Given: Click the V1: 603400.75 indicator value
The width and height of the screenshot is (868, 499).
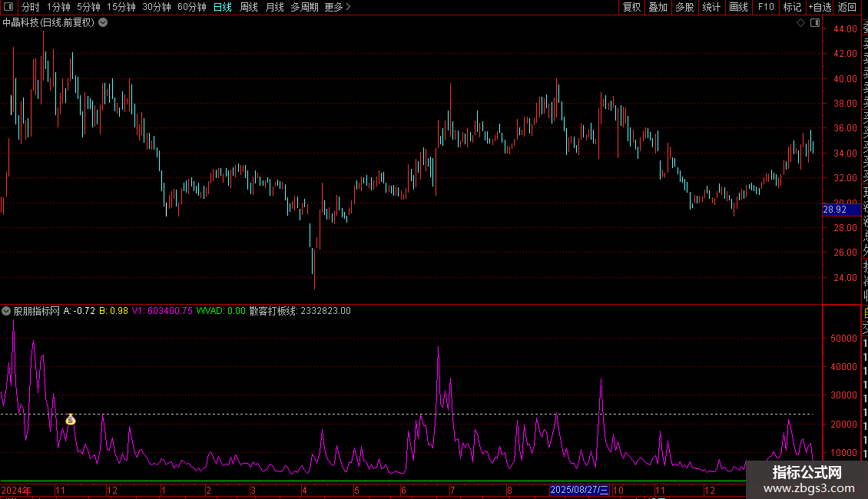Looking at the screenshot, I should point(162,311).
